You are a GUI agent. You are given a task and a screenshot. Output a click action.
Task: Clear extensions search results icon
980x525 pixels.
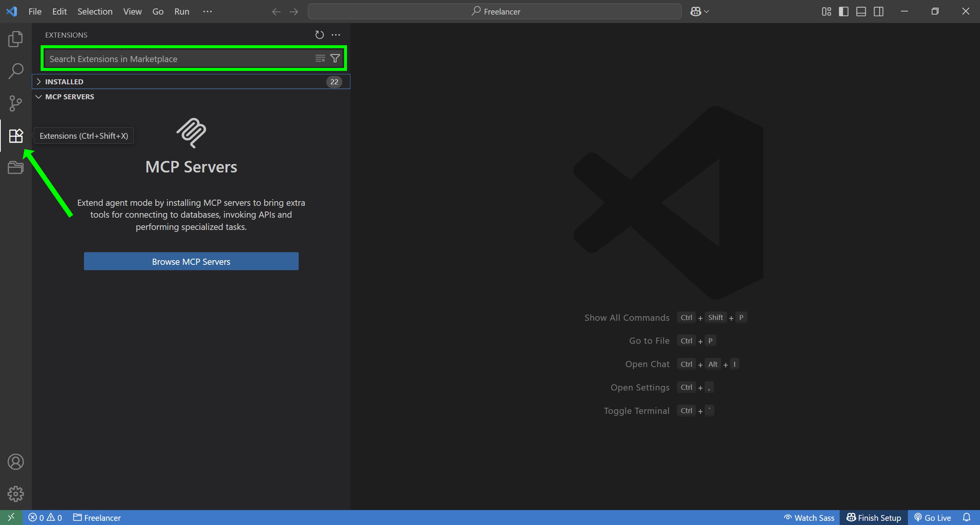(320, 59)
